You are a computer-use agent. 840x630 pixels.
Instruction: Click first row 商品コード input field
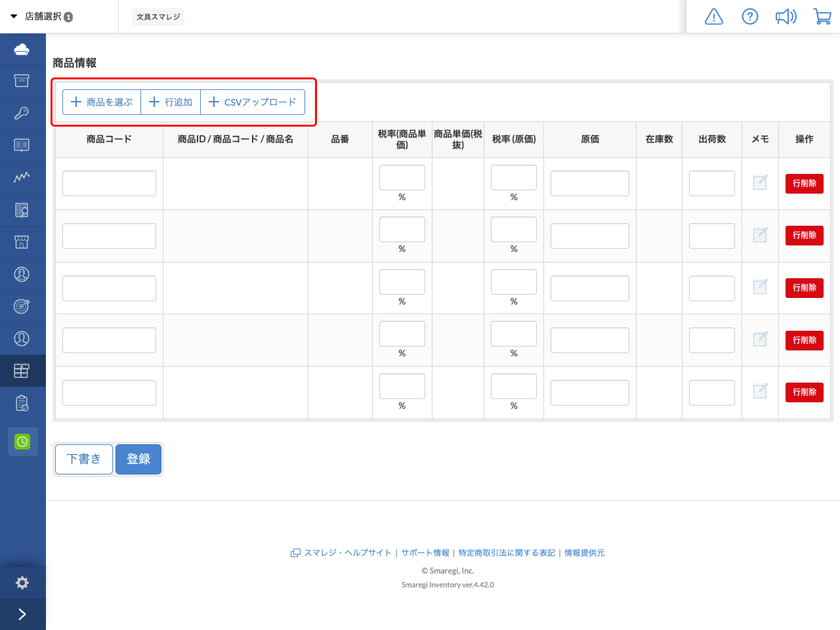[109, 183]
